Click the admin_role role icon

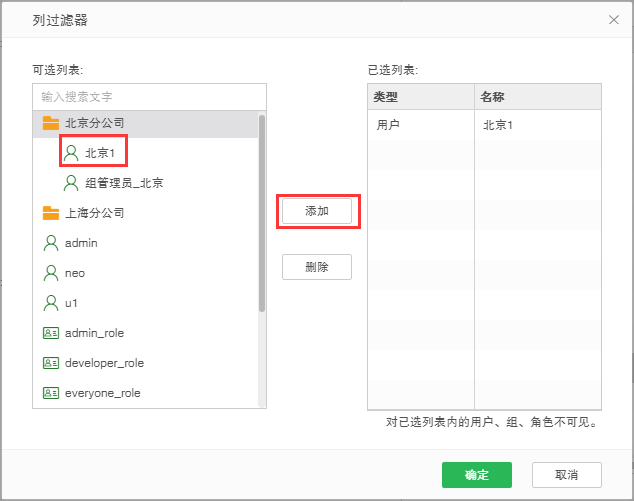pos(50,333)
